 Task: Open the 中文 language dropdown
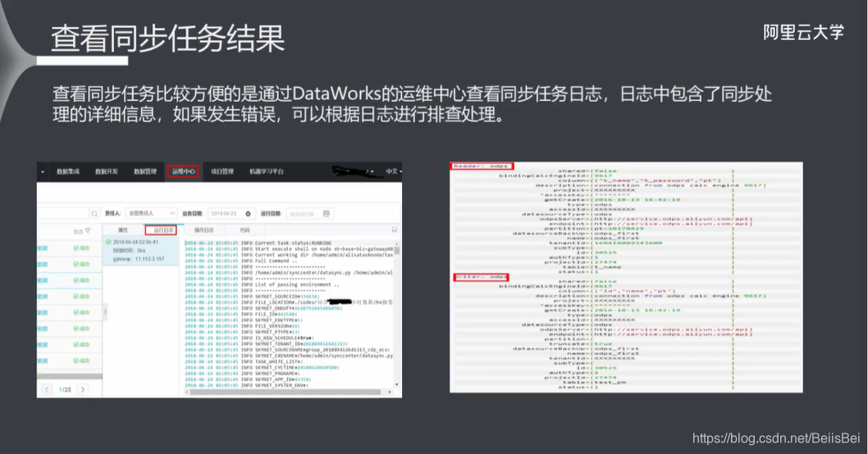394,172
